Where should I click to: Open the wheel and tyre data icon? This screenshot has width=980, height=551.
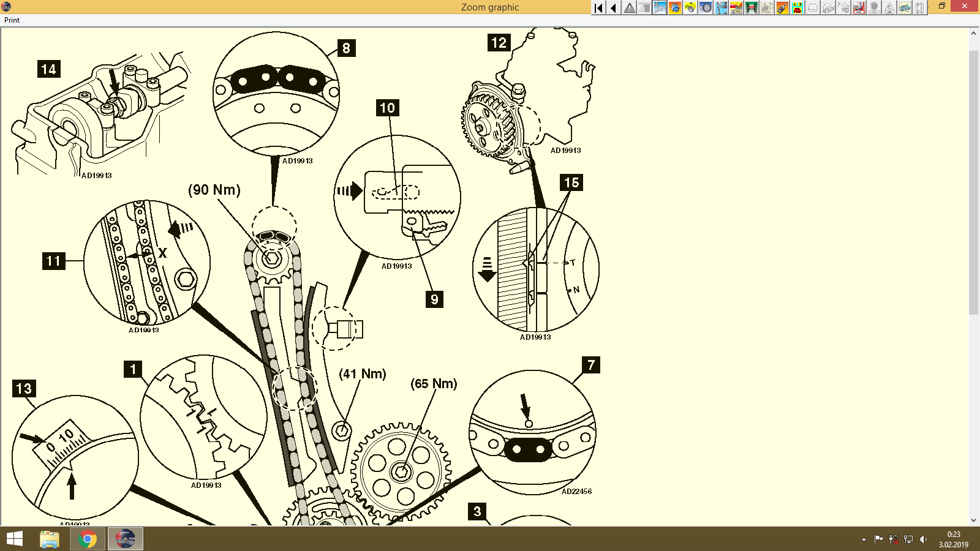705,8
